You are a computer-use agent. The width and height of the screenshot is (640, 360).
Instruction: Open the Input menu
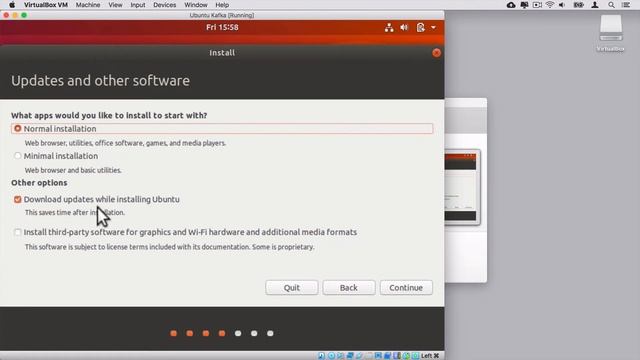[x=138, y=5]
